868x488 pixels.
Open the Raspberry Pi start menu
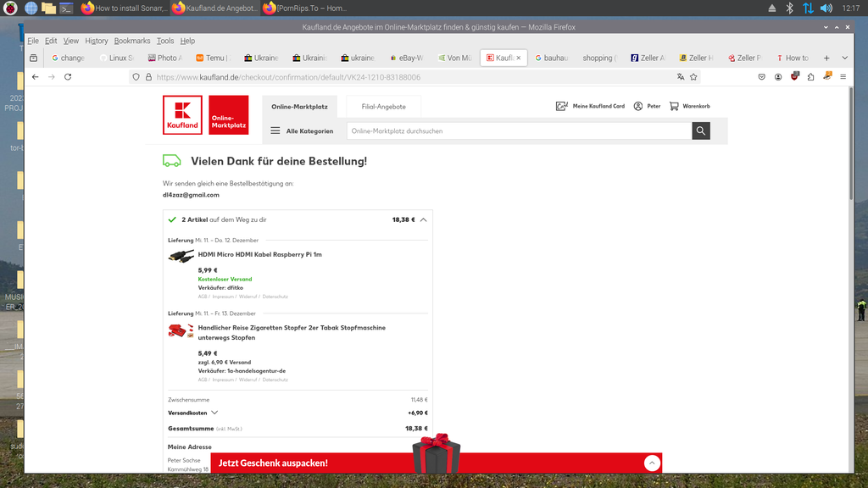10,8
